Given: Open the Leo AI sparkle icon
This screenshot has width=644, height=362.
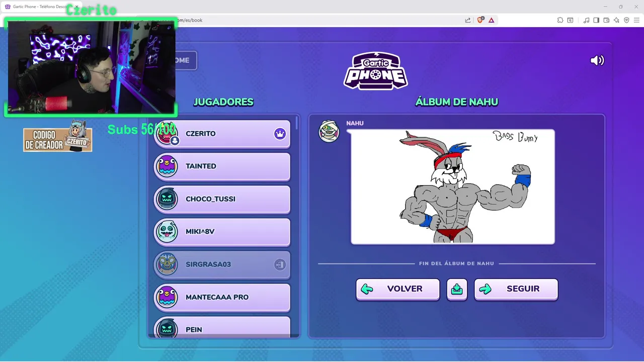Looking at the screenshot, I should click(616, 20).
